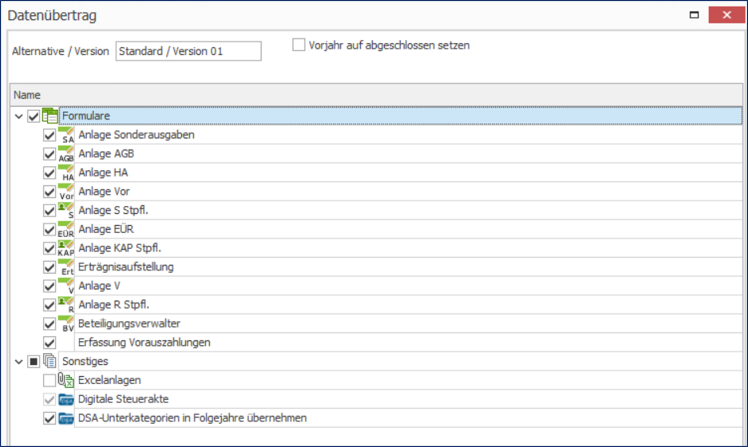Uncheck Anlage AGB checkbox

coord(49,154)
